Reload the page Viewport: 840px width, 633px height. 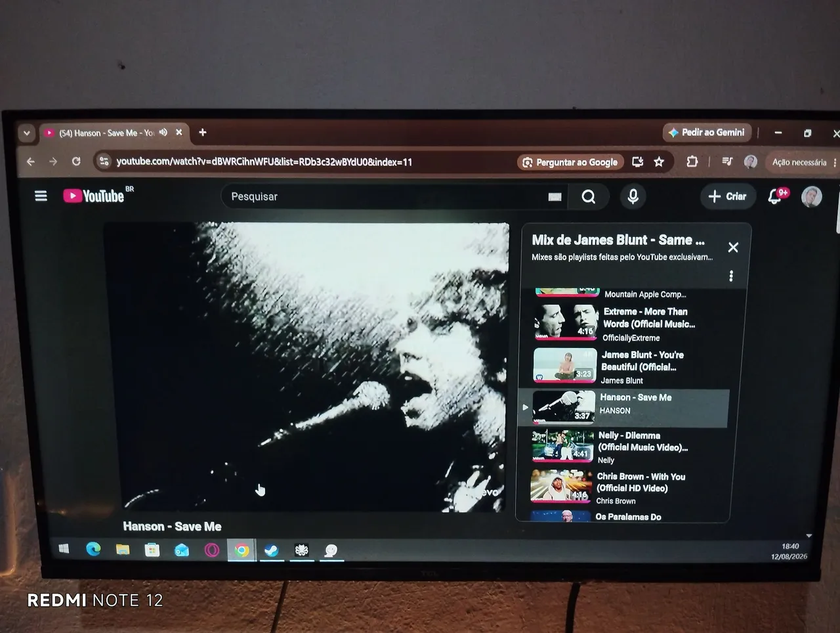click(76, 161)
